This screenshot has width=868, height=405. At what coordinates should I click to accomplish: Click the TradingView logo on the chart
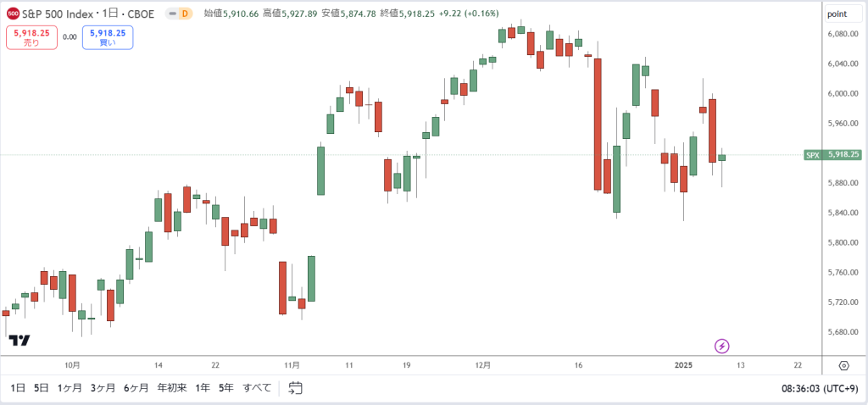click(20, 341)
